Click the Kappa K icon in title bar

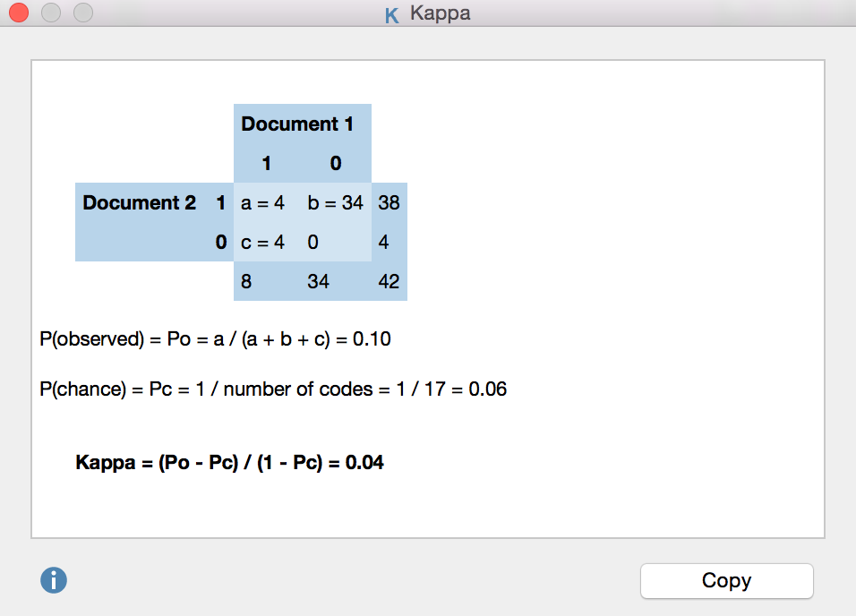(x=391, y=14)
